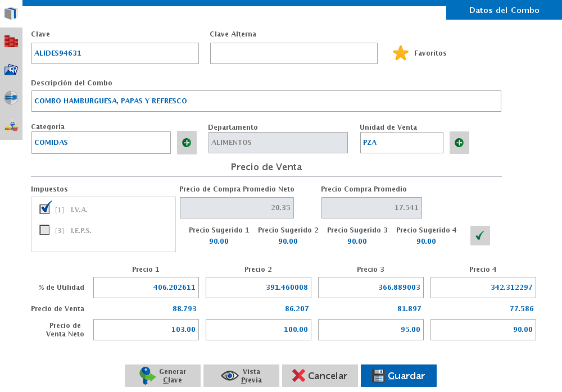Image resolution: width=562 pixels, height=392 pixels.
Task: Click the plate with cutlery sidebar icon
Action: (11, 98)
